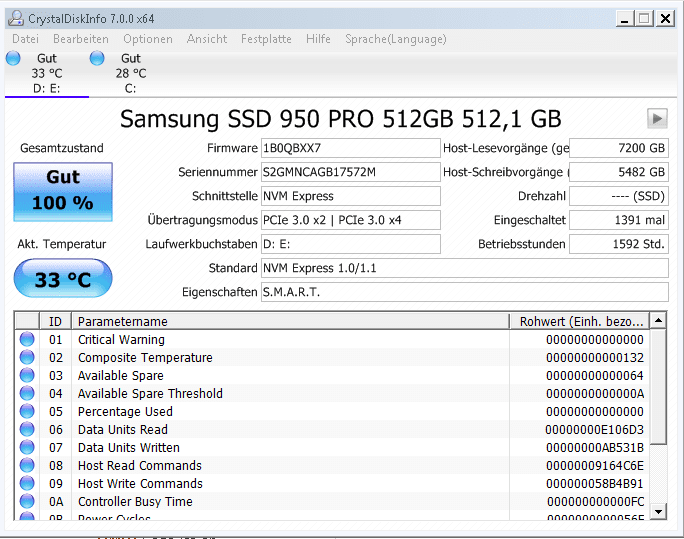Viewport: 684px width, 539px height.
Task: Open the Ansicht menu
Action: [207, 39]
